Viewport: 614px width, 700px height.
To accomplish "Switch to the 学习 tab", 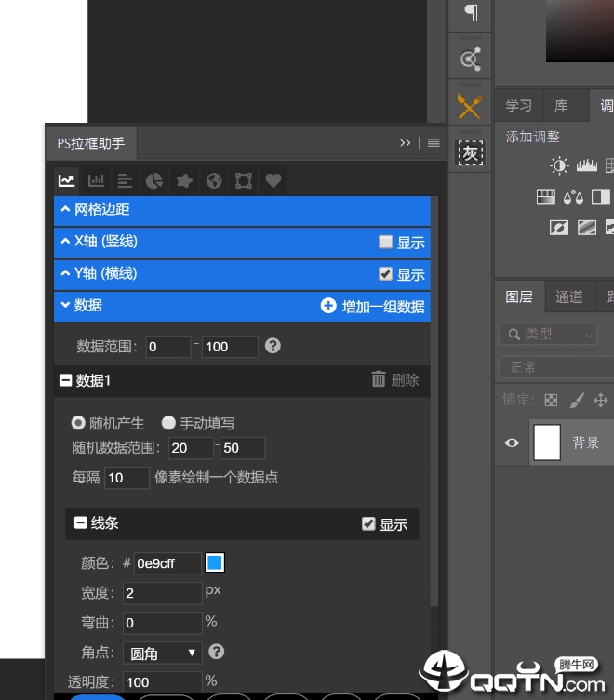I will 518,106.
